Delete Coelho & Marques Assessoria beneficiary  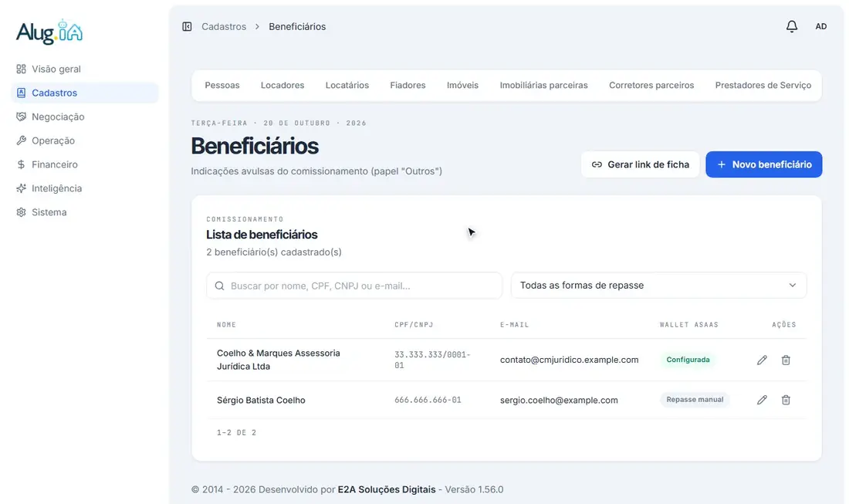(786, 360)
